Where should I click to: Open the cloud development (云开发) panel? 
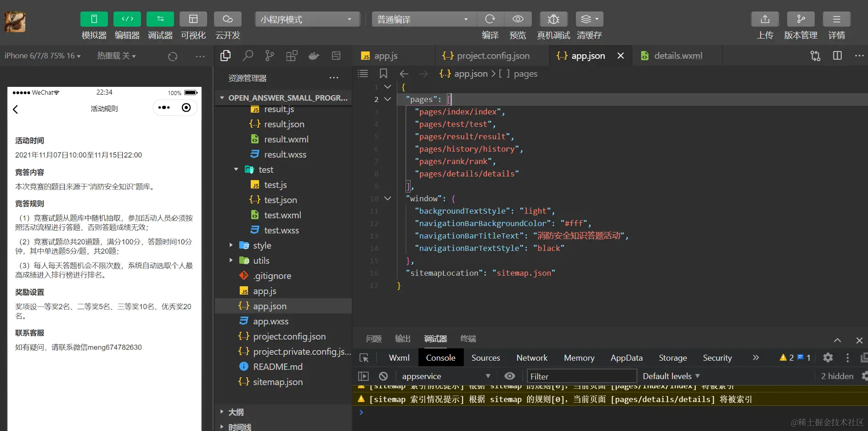[227, 19]
